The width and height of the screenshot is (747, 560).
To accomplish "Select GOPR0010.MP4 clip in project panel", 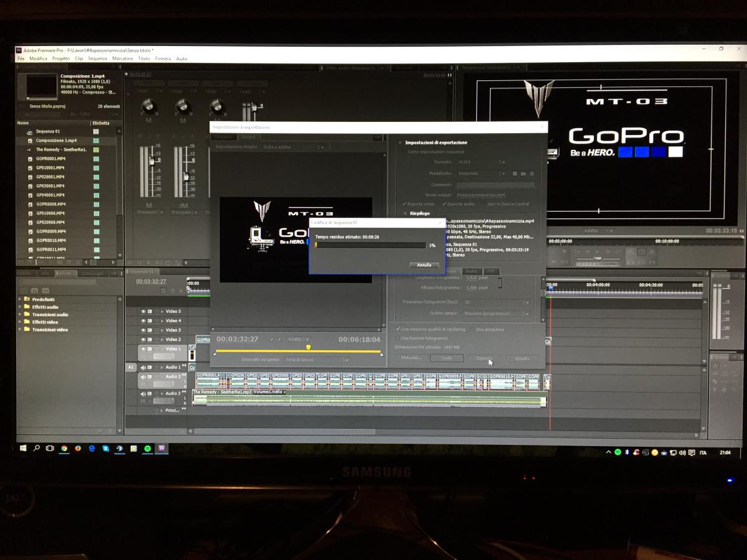I will (50, 240).
